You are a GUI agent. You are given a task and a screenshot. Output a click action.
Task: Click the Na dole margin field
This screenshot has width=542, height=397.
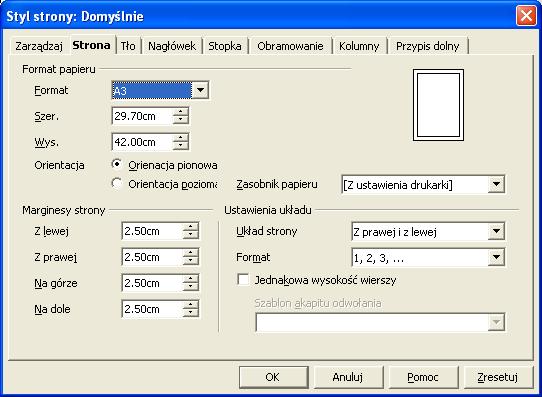tap(152, 309)
